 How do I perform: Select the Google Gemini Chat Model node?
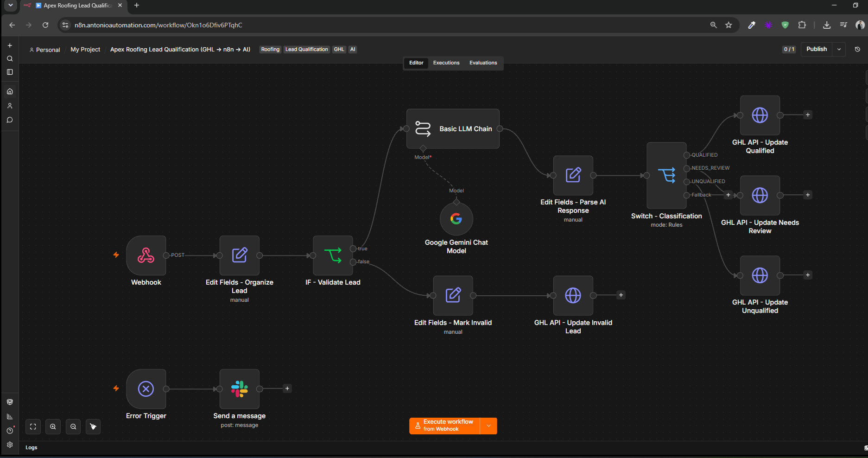pyautogui.click(x=456, y=219)
